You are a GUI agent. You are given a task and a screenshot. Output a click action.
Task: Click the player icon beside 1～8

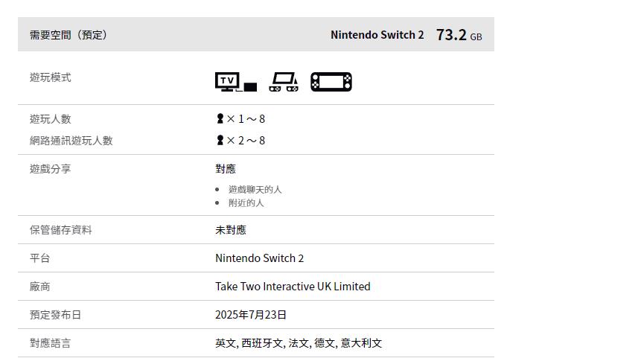pyautogui.click(x=220, y=119)
